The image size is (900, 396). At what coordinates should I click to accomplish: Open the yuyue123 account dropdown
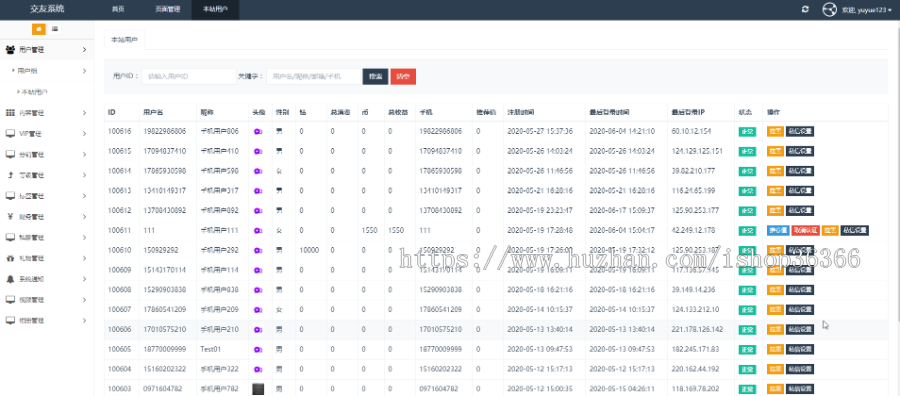point(866,10)
